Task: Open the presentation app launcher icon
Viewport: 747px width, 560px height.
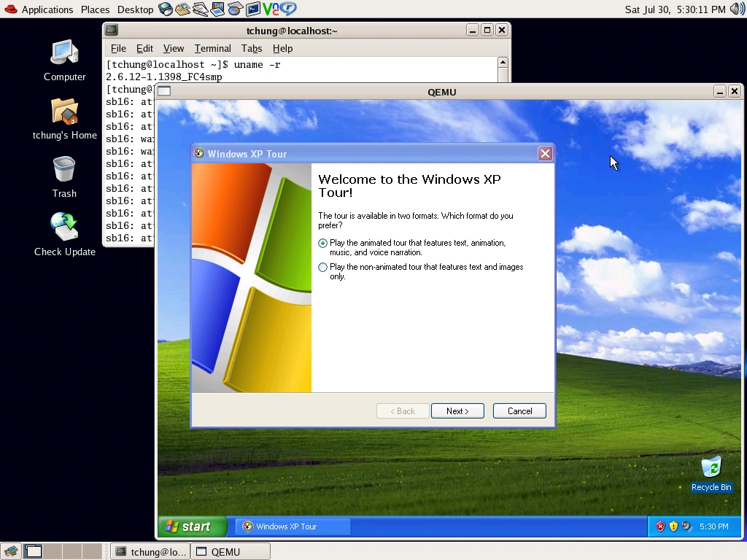Action: [x=217, y=9]
